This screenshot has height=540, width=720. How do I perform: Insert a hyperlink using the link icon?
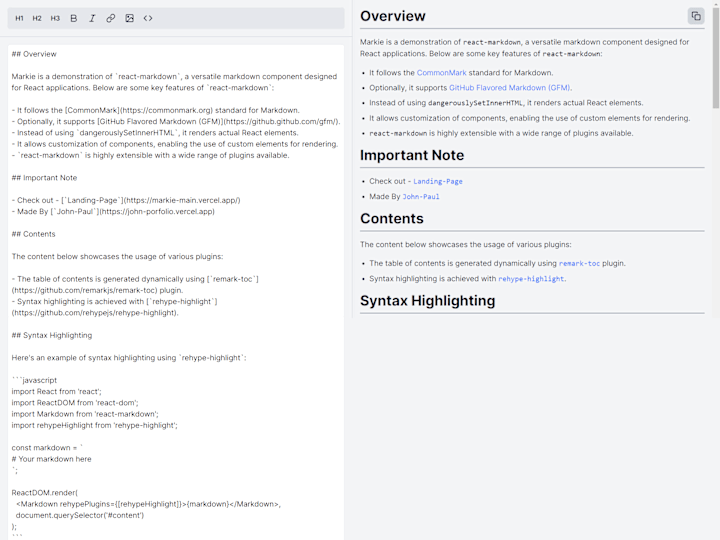(x=111, y=18)
